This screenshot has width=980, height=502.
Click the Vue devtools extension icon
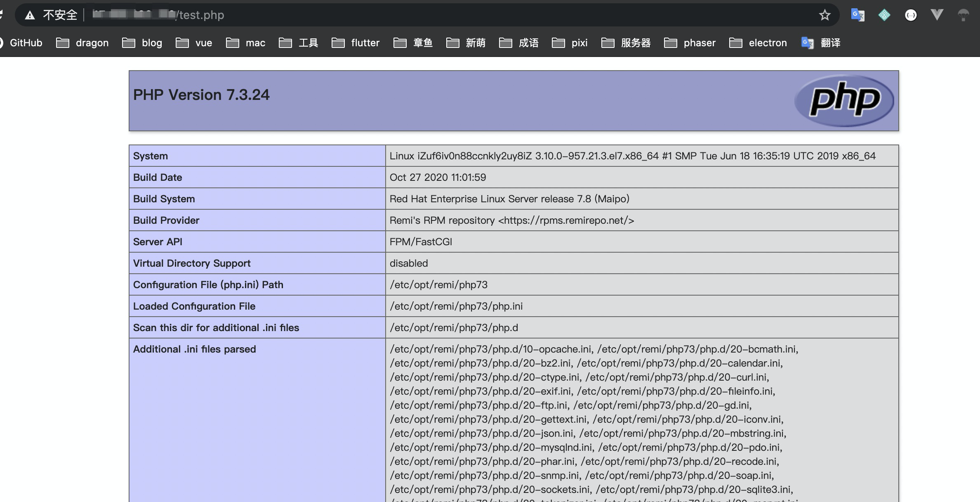(937, 15)
